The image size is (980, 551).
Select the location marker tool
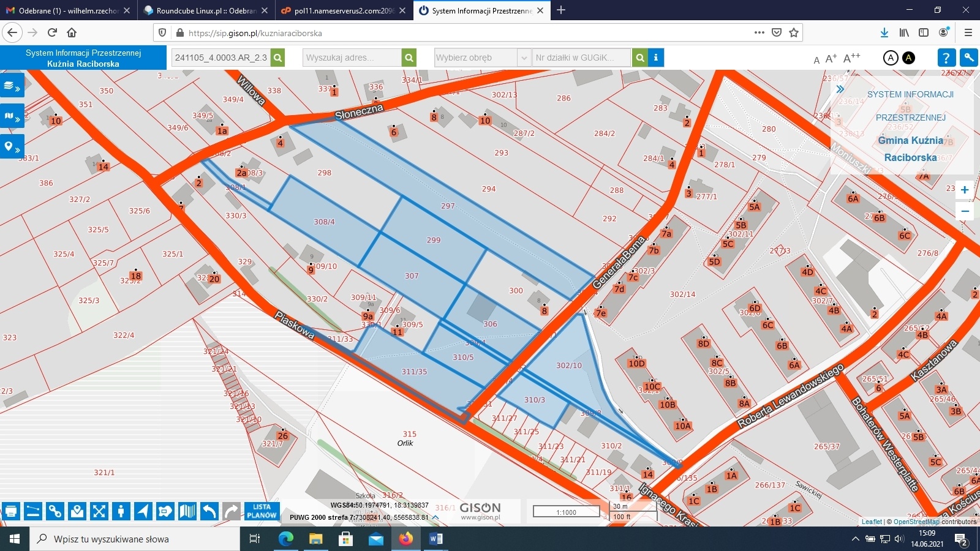click(76, 511)
